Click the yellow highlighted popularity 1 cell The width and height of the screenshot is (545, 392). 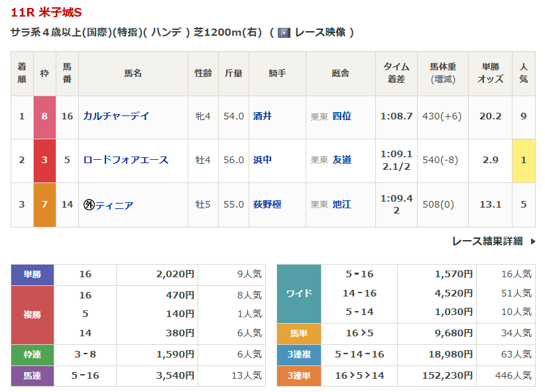click(x=523, y=160)
